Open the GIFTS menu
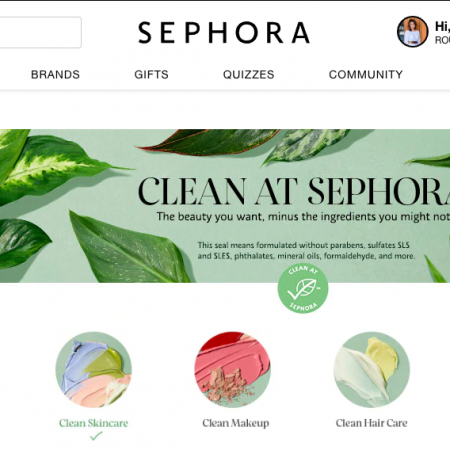The height and width of the screenshot is (450, 450). [x=151, y=74]
